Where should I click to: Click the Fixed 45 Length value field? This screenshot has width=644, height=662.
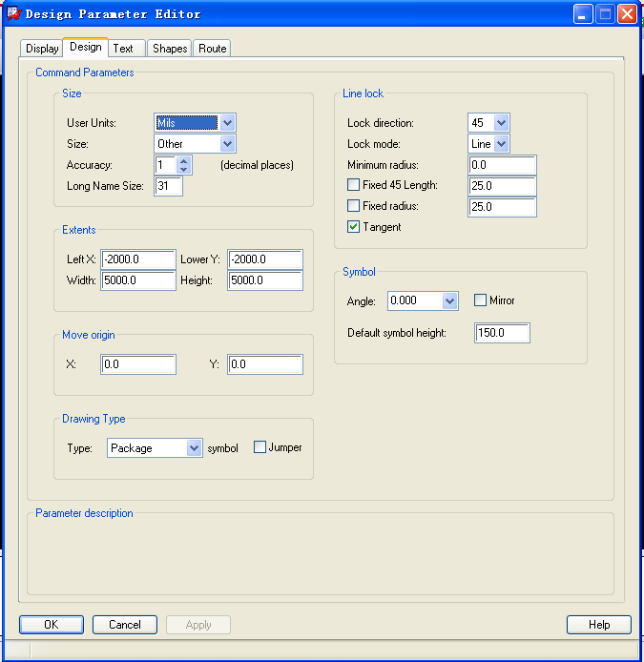[x=502, y=186]
